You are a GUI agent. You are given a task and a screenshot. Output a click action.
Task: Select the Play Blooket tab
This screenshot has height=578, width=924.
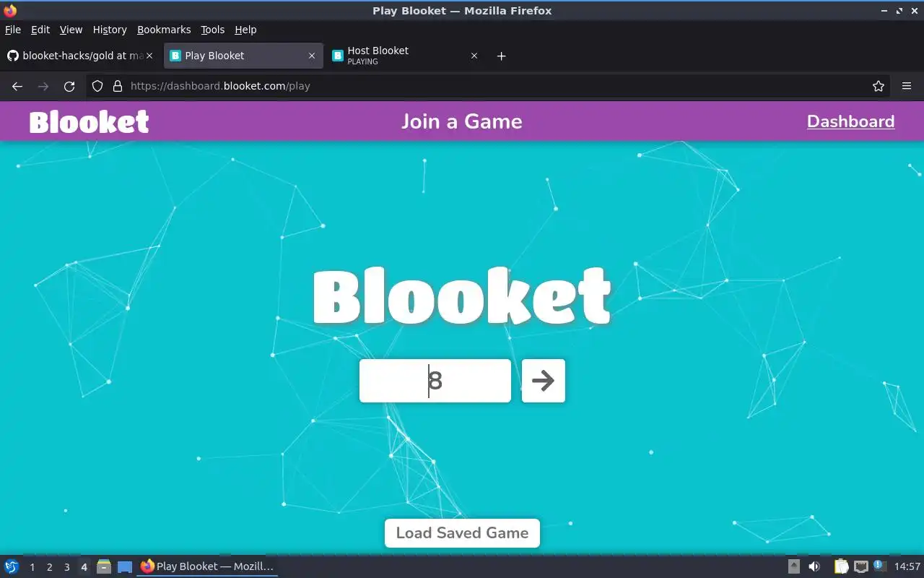[242, 56]
